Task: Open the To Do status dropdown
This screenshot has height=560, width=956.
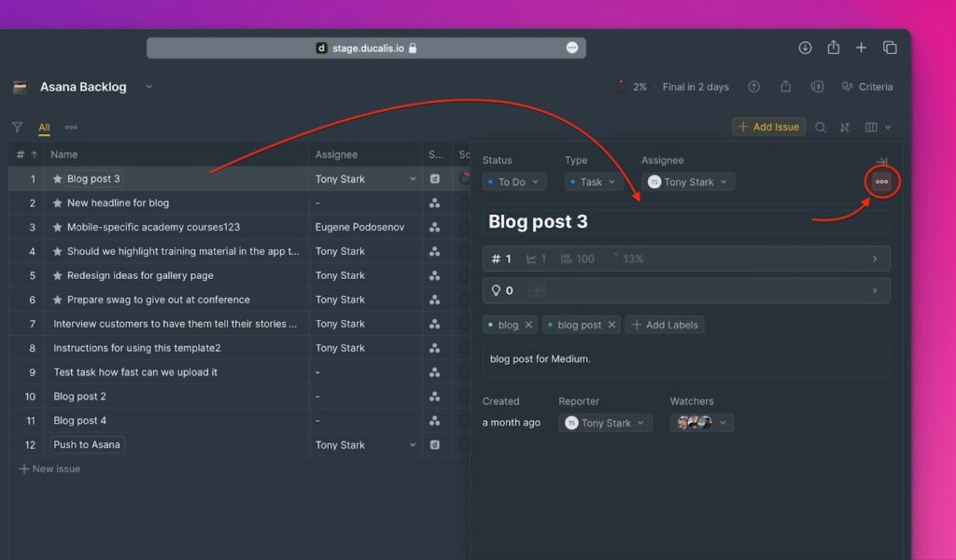Action: [514, 182]
